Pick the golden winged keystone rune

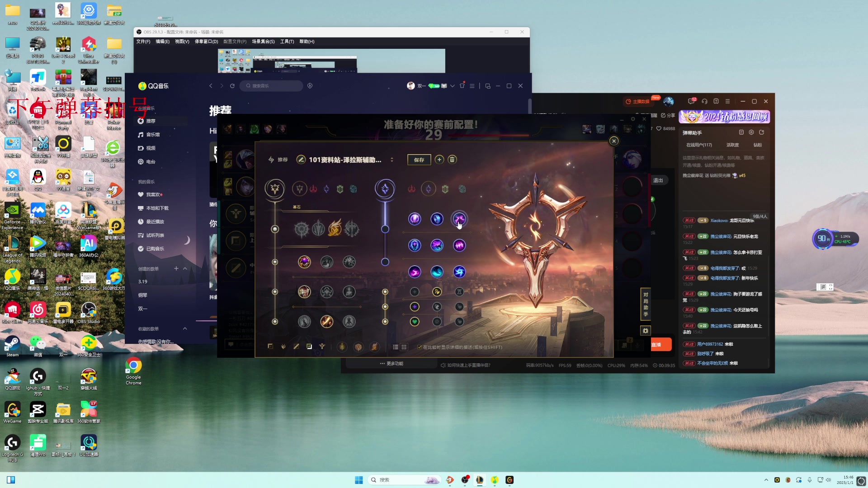pos(335,229)
